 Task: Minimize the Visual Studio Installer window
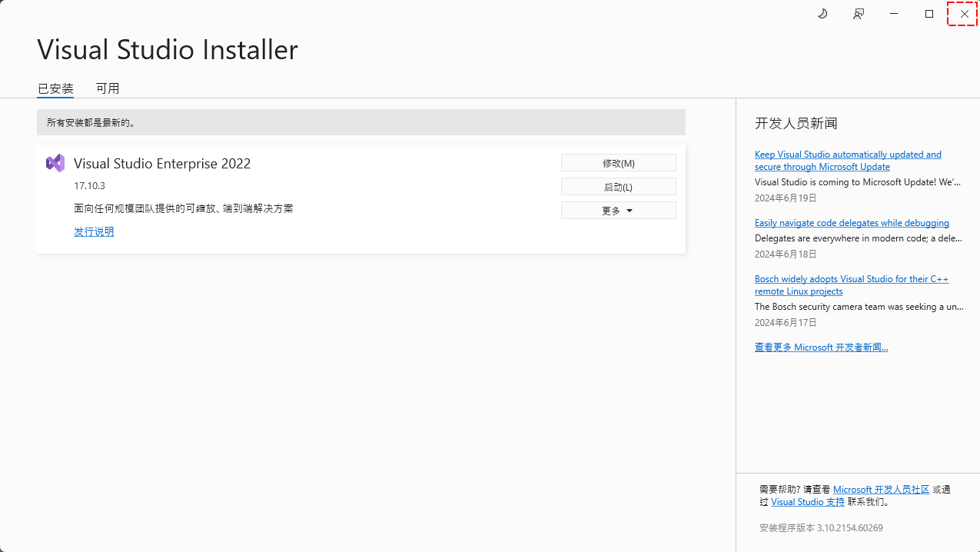[x=894, y=14]
